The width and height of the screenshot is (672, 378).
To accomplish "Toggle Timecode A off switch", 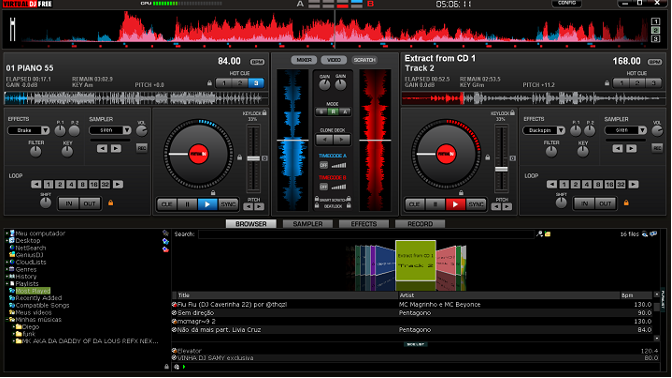I will point(324,165).
